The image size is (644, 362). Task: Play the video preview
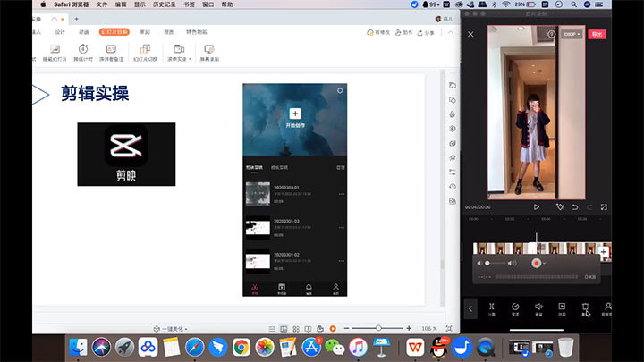(537, 206)
